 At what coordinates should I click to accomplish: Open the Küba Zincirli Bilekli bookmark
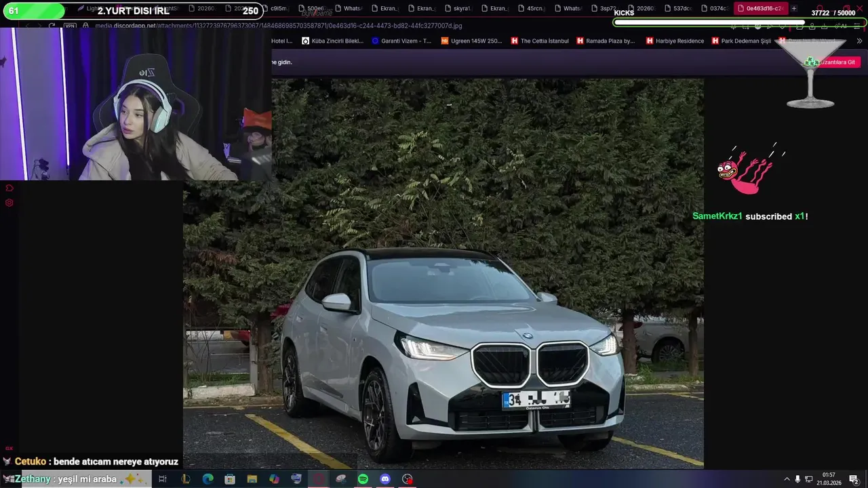333,41
